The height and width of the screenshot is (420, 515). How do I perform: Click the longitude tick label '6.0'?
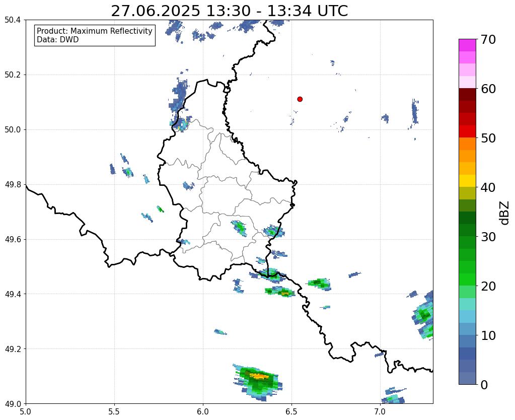203,411
